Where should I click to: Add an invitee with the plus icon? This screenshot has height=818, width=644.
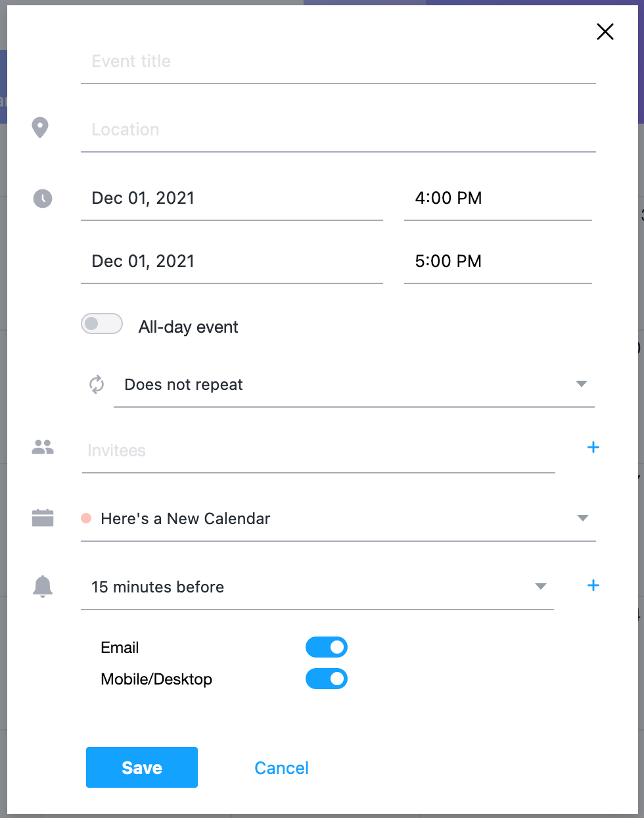pyautogui.click(x=593, y=448)
